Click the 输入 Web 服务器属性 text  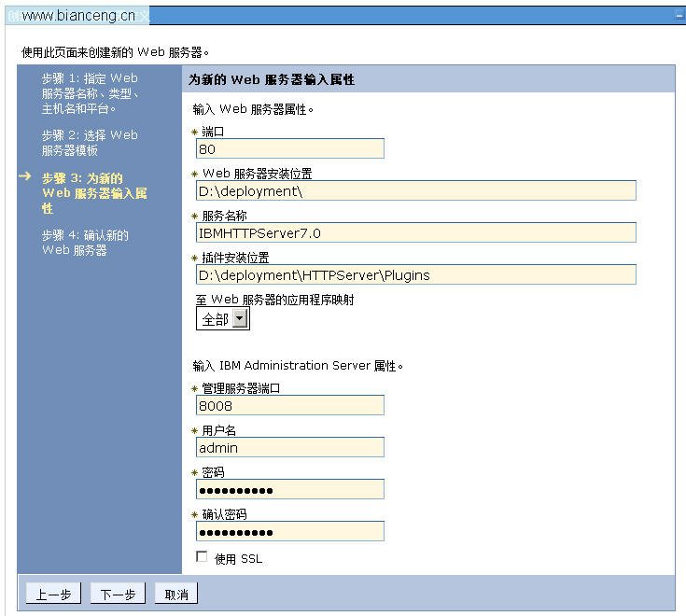pyautogui.click(x=253, y=109)
